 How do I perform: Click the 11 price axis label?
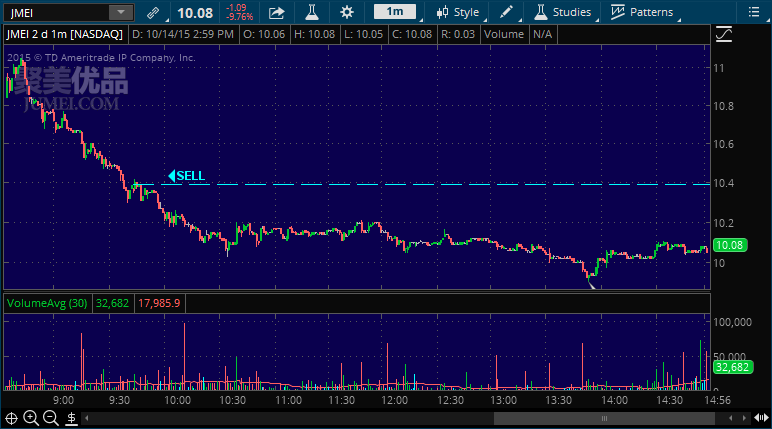coord(719,68)
